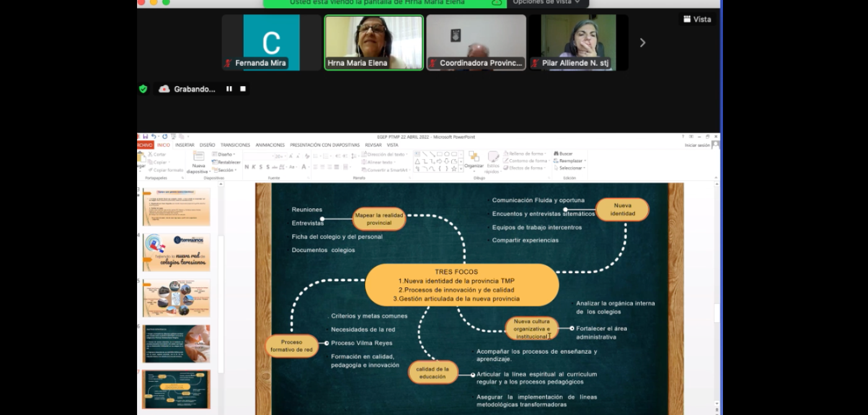Click the Organizar icon

(474, 158)
